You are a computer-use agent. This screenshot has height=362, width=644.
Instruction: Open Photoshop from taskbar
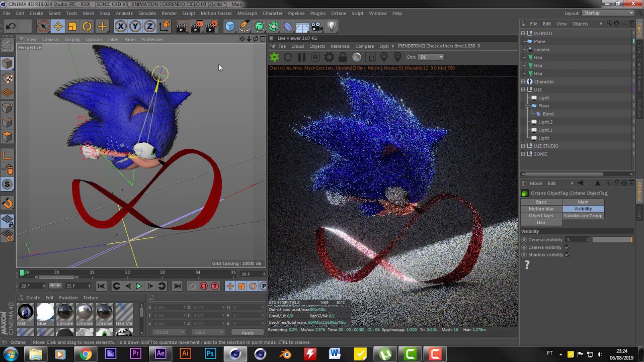pos(210,354)
